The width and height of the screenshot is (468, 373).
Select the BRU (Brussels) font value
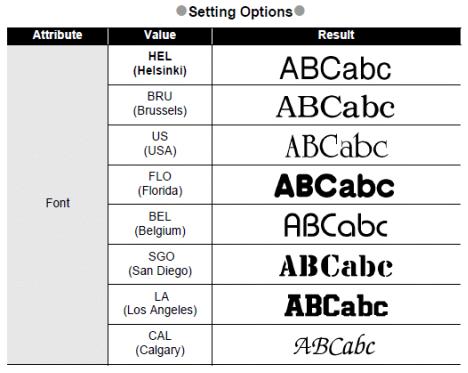click(160, 104)
